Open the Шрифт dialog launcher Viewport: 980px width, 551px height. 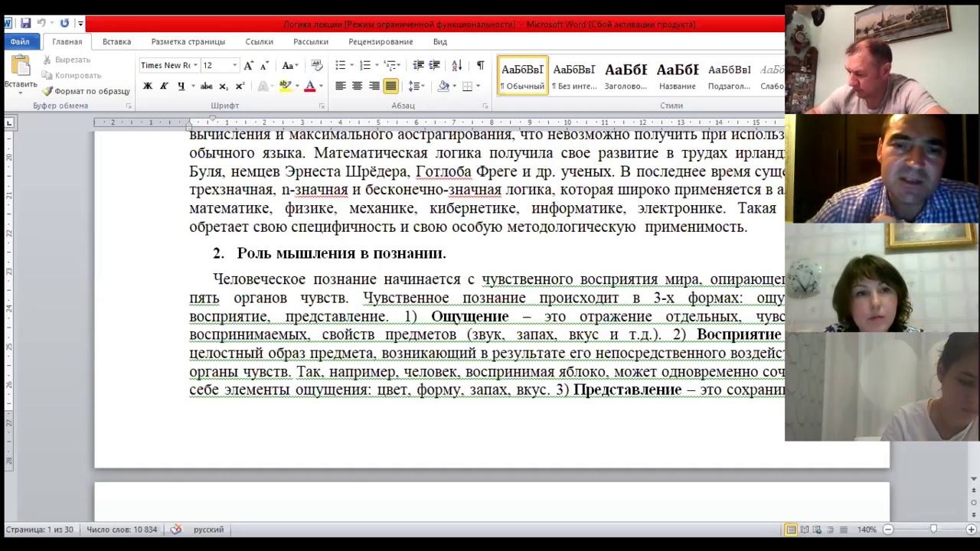click(322, 106)
